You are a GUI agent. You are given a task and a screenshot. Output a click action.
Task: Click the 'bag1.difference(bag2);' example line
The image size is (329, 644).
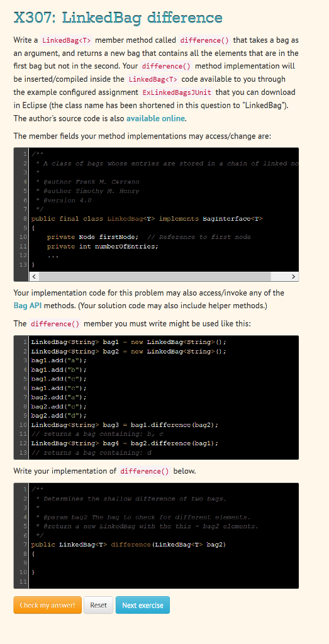(125, 425)
